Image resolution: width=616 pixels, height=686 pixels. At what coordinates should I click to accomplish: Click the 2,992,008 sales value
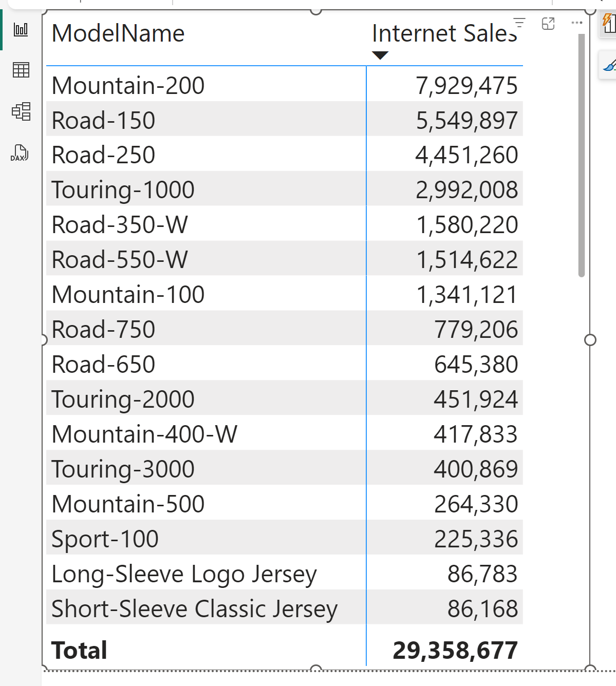click(466, 190)
